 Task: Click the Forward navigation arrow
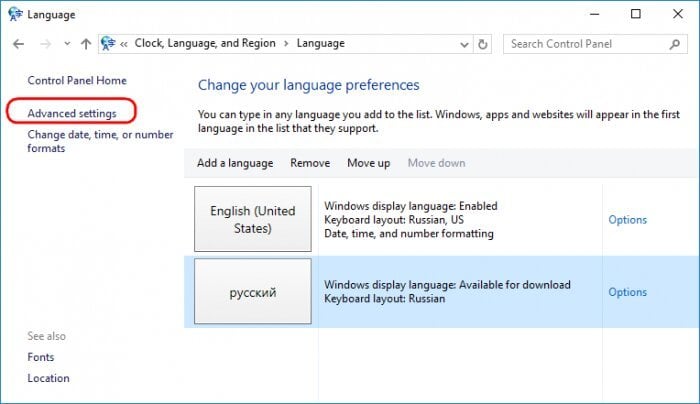click(x=45, y=44)
